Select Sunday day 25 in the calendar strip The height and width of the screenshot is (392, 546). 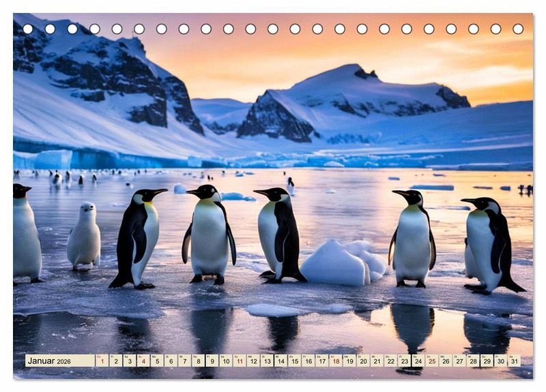click(432, 361)
